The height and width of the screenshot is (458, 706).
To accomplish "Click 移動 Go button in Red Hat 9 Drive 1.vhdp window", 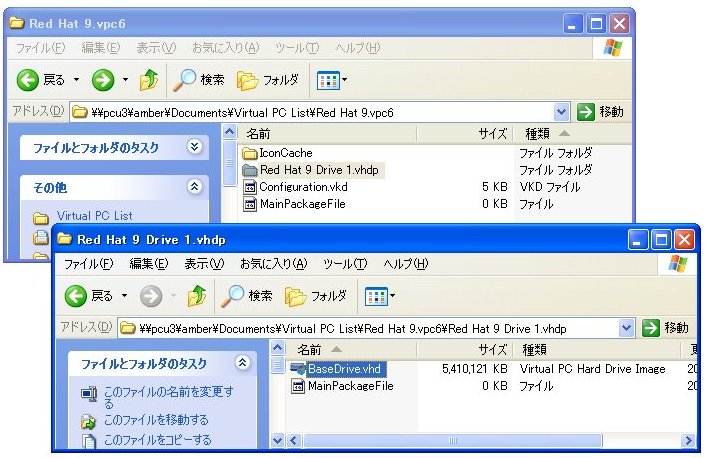I will point(665,328).
